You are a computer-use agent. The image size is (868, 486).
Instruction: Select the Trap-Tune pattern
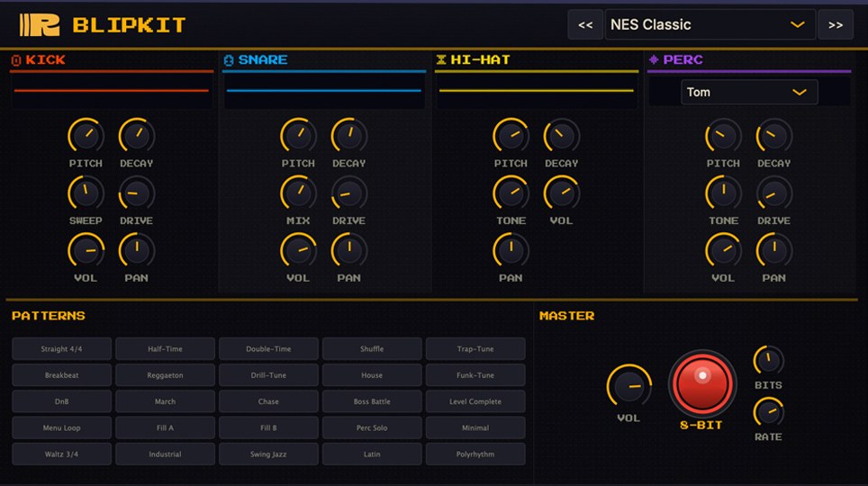475,348
